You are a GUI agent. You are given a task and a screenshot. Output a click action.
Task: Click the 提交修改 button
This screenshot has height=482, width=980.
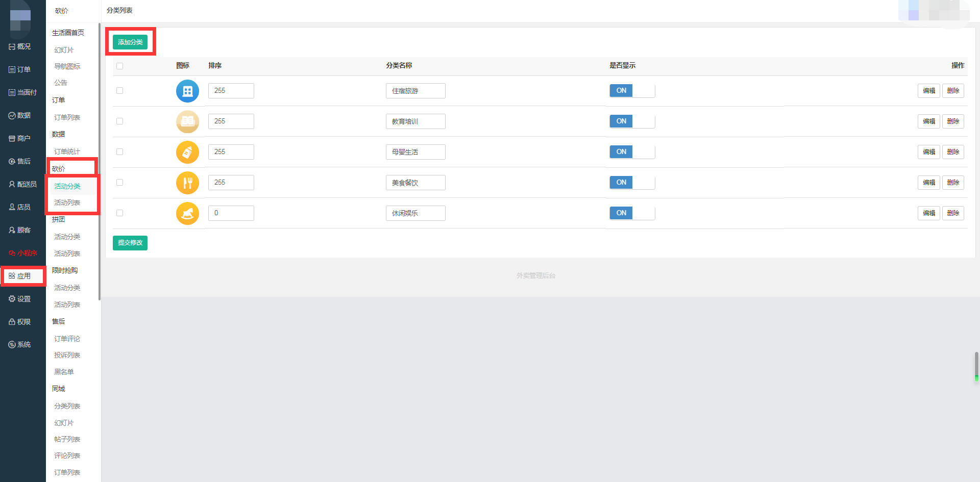pos(130,243)
